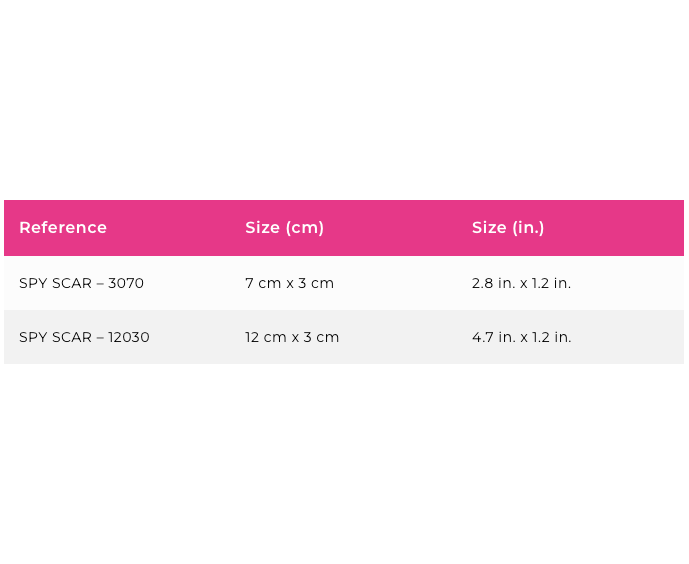This screenshot has width=689, height=564.
Task: Select the SPY SCAR – 12030 reference cell
Action: tap(84, 337)
